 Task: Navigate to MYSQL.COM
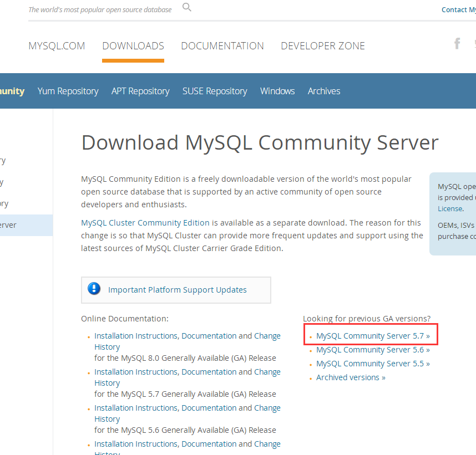57,46
